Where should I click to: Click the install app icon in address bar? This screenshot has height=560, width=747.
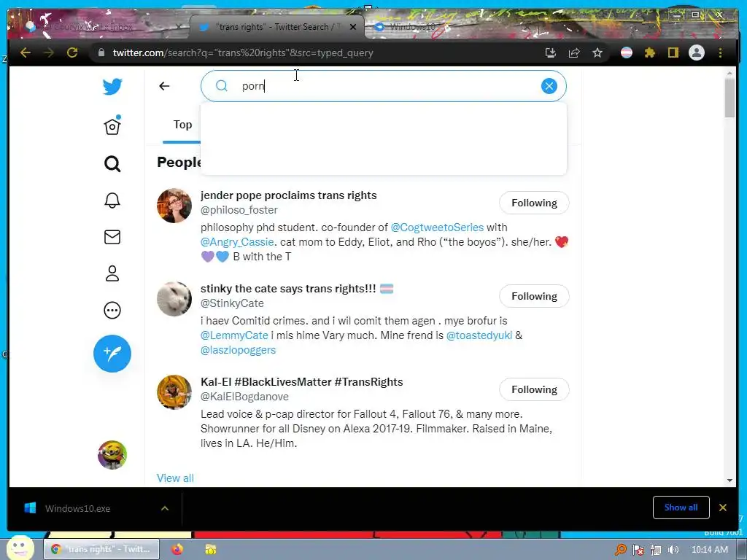point(551,52)
